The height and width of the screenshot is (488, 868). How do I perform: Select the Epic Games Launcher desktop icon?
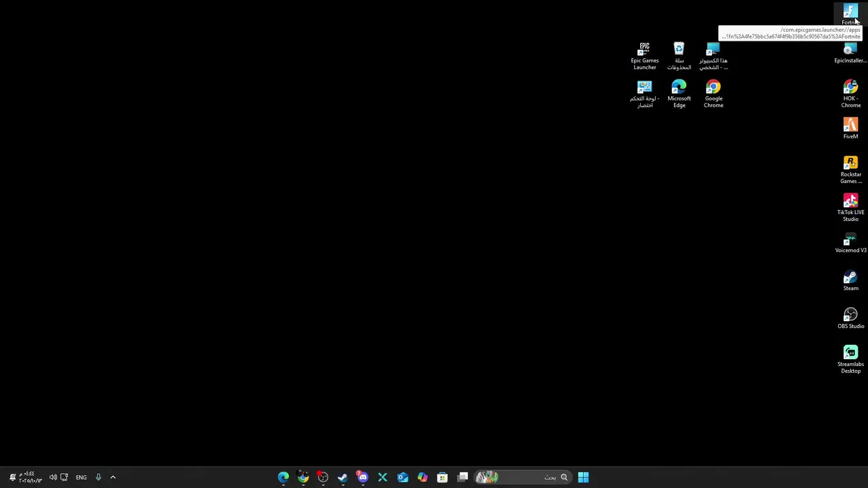click(644, 56)
